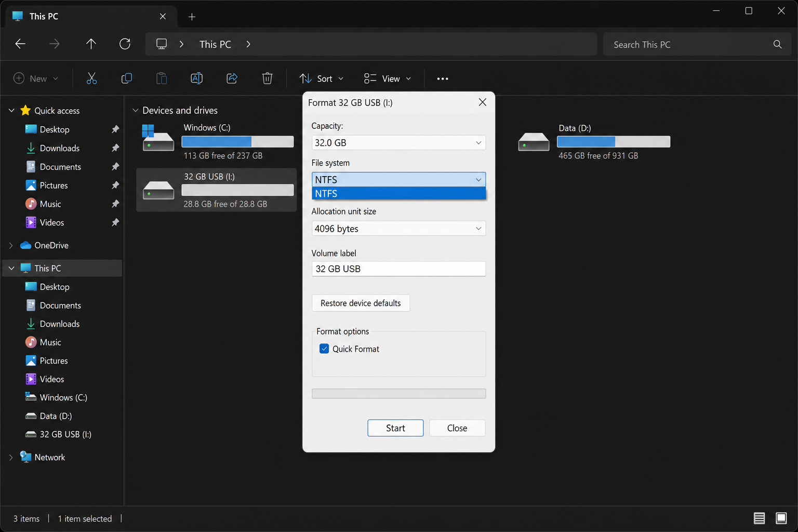Screen dimensions: 798x532
Task: Click the search magnifier icon
Action: coord(777,44)
